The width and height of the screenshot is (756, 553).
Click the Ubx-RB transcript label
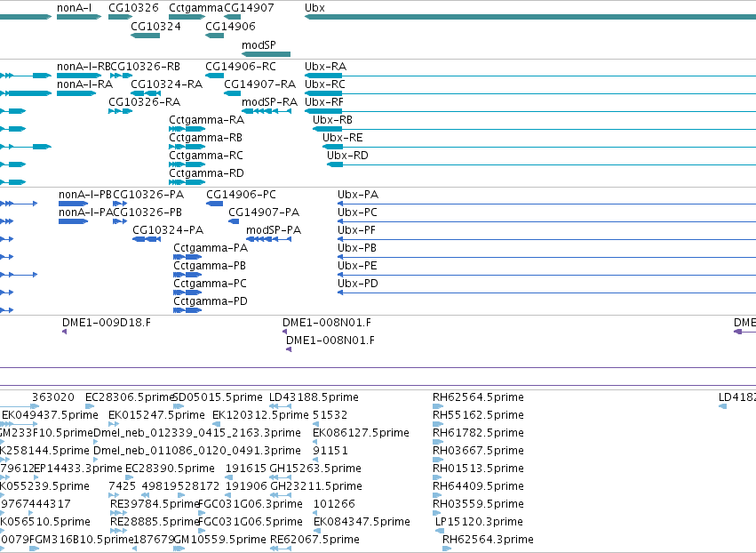click(x=332, y=120)
